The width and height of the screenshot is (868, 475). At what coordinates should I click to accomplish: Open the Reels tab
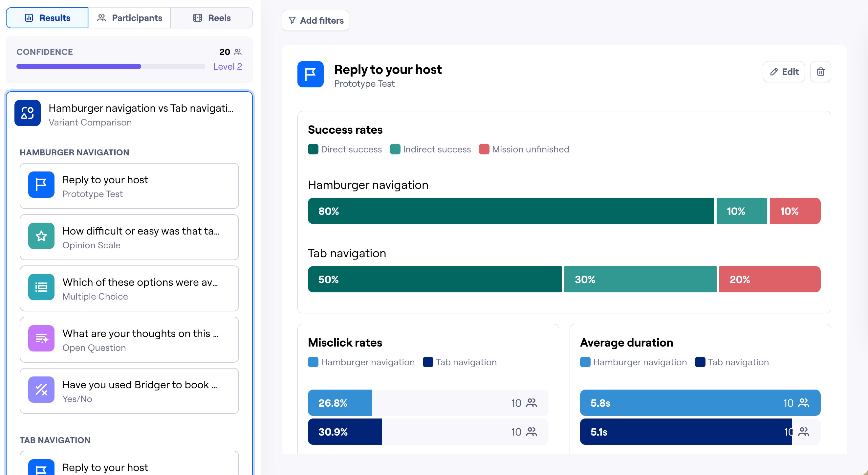click(212, 18)
